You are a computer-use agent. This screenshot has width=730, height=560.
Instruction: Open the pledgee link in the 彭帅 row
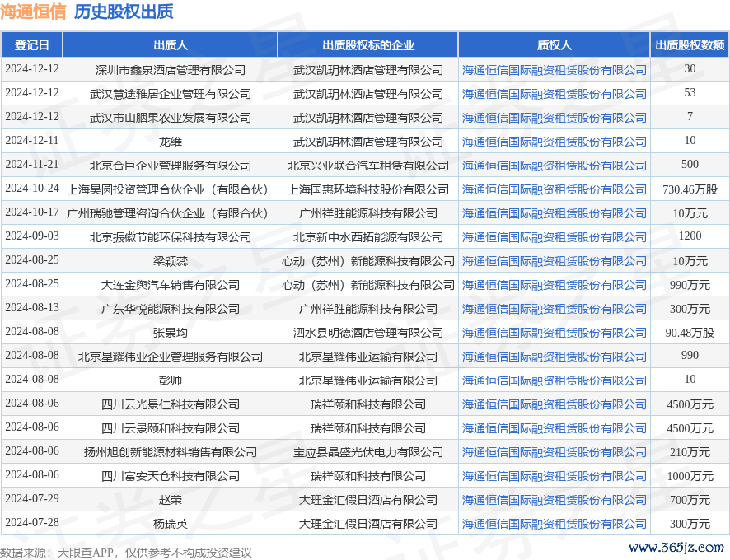point(554,380)
